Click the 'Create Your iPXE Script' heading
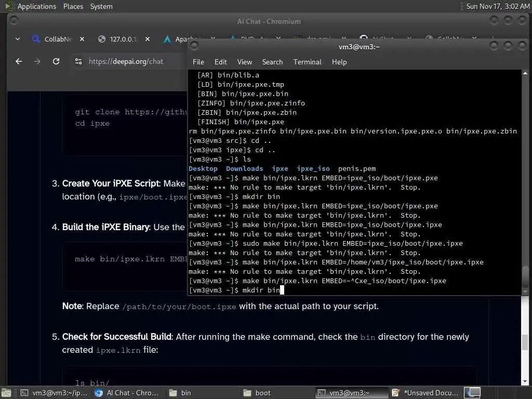This screenshot has width=532, height=399. (x=111, y=183)
